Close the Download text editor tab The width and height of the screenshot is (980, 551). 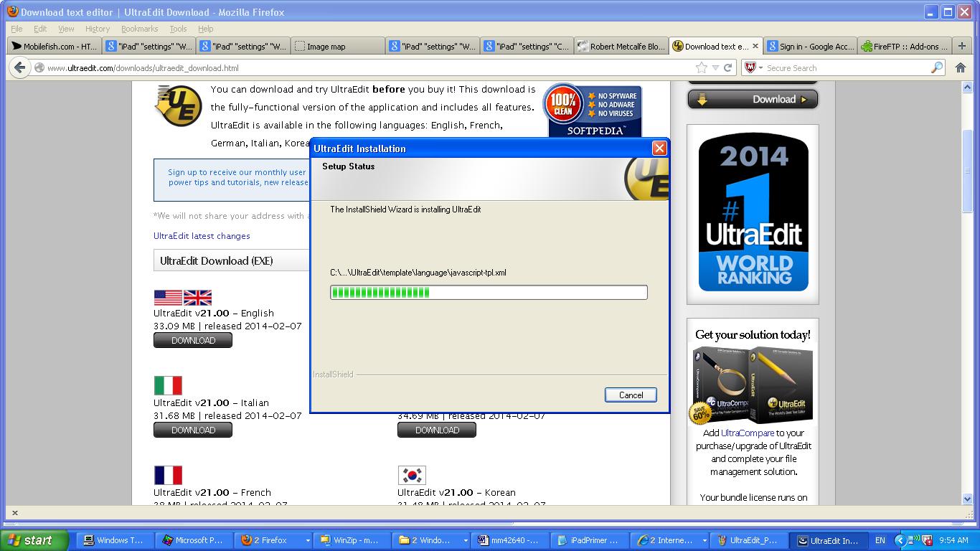[755, 46]
